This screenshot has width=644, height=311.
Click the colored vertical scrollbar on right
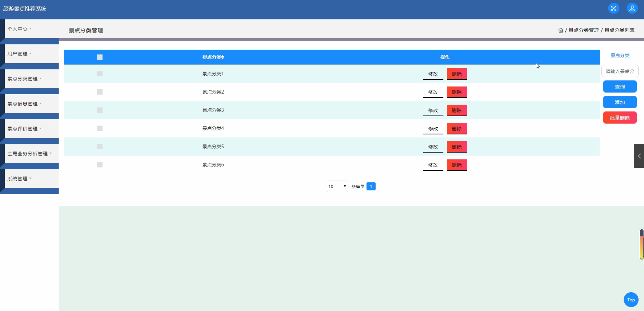pyautogui.click(x=641, y=244)
